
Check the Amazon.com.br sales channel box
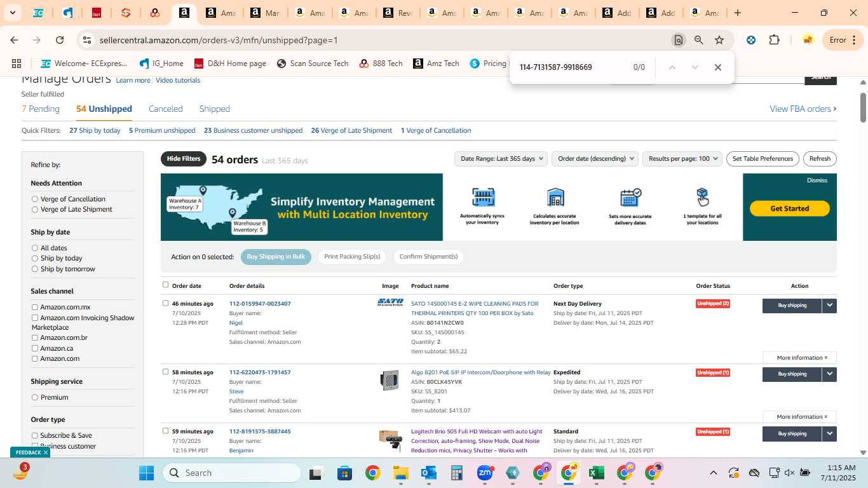[35, 337]
